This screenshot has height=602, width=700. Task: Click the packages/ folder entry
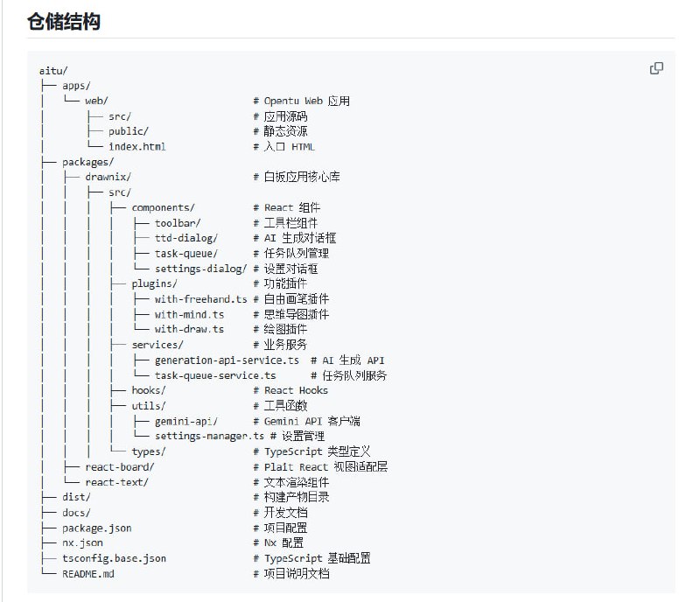pos(87,162)
